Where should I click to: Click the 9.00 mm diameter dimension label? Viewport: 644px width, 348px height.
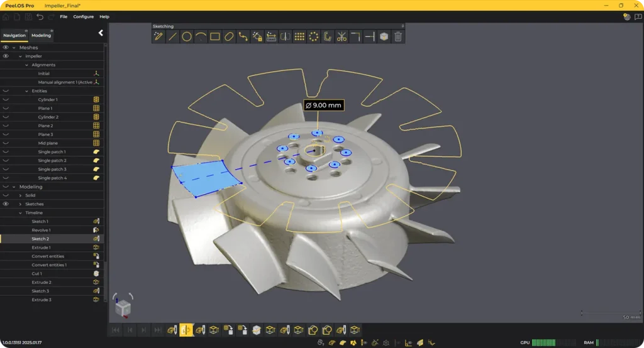[323, 105]
